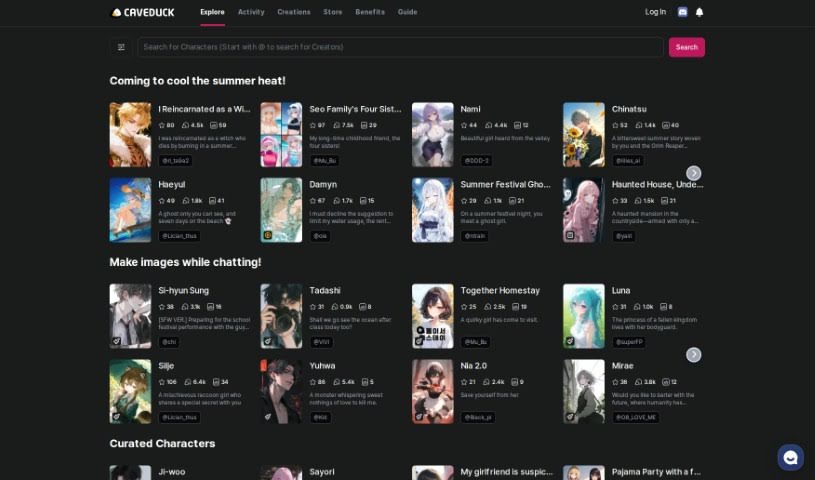Open the Damyn character thumbnail
This screenshot has height=480, width=815.
tap(281, 210)
